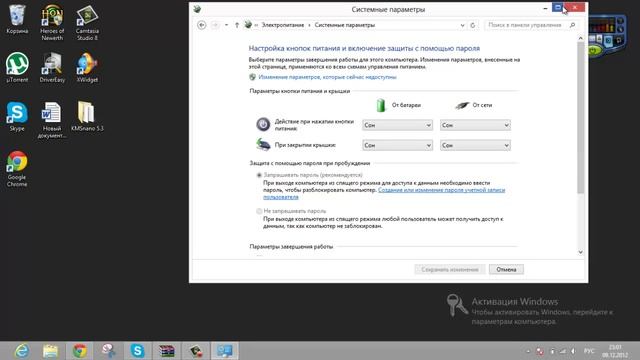640x360 pixels.
Task: Click the scrollbar down arrow
Action: (580, 252)
